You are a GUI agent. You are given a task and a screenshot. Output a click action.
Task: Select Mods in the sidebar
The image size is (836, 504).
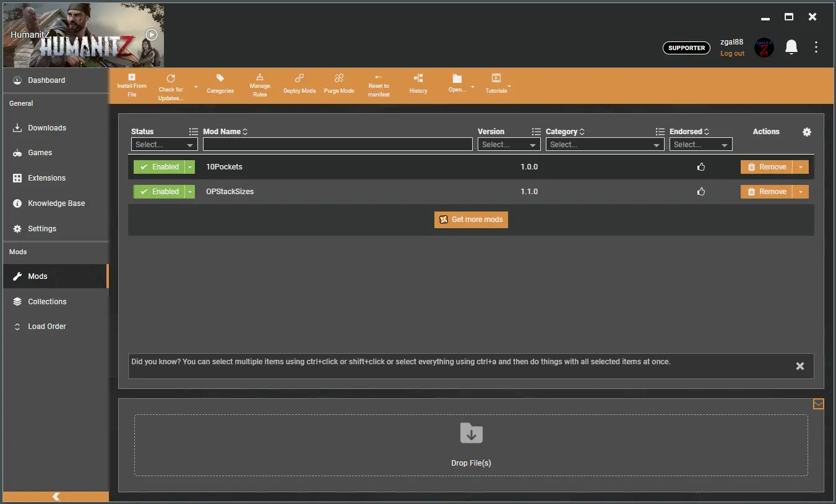(56, 276)
